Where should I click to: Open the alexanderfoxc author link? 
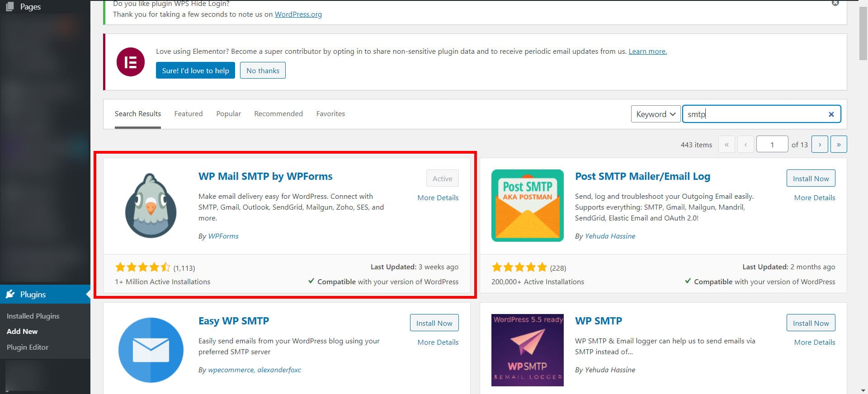(x=279, y=370)
